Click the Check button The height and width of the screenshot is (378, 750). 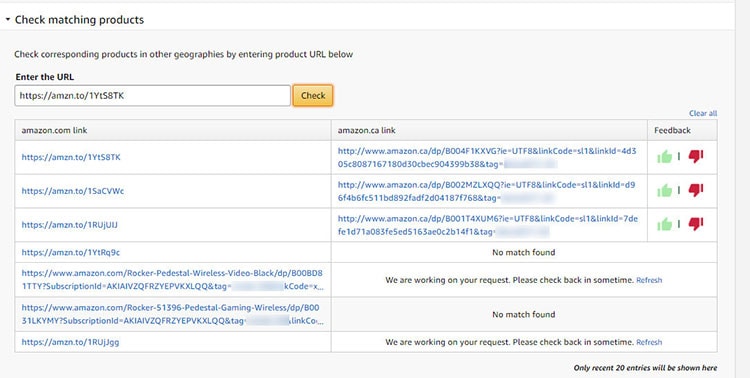313,96
